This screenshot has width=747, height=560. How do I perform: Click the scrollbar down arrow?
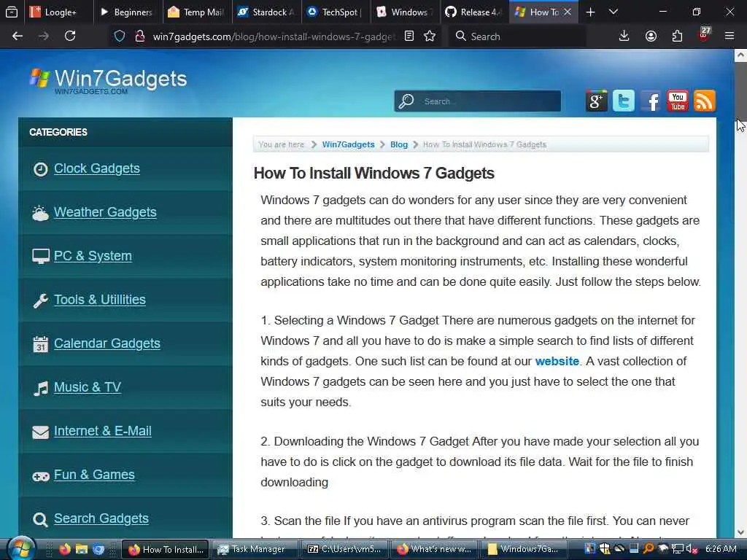click(x=740, y=532)
